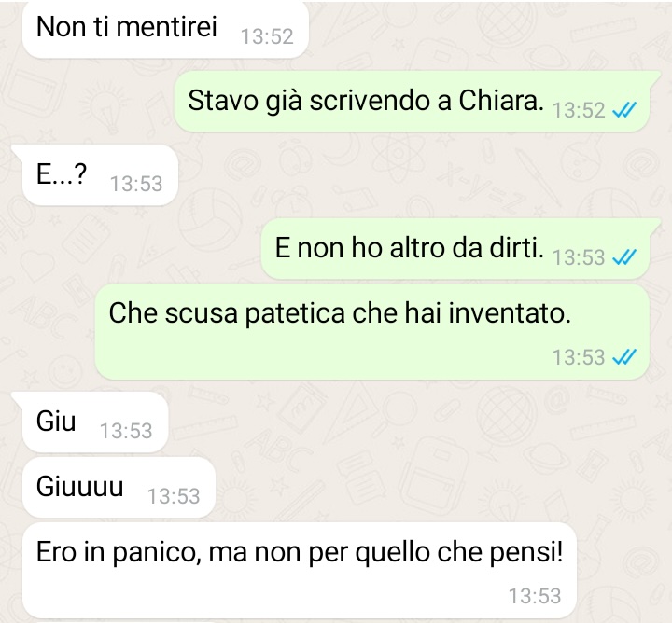This screenshot has width=672, height=623.
Task: Click 13:53 timestamp under 'Che scusa patetica'
Action: [x=579, y=357]
